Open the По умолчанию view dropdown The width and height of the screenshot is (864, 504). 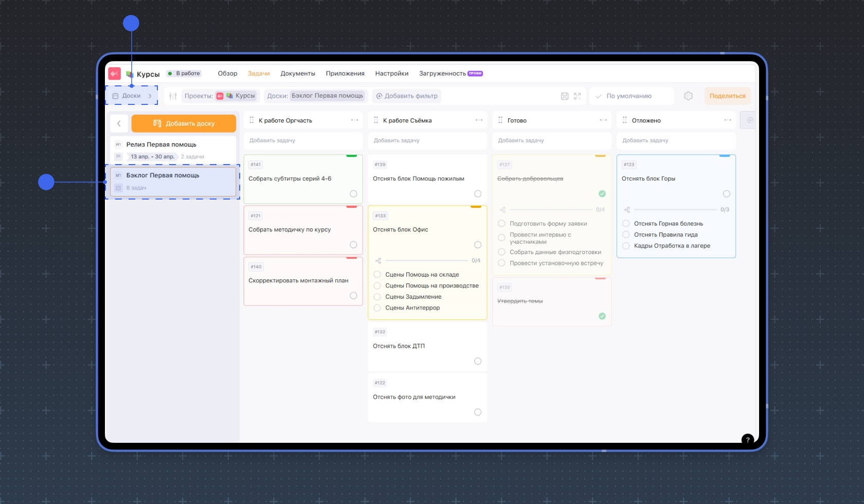click(x=631, y=96)
